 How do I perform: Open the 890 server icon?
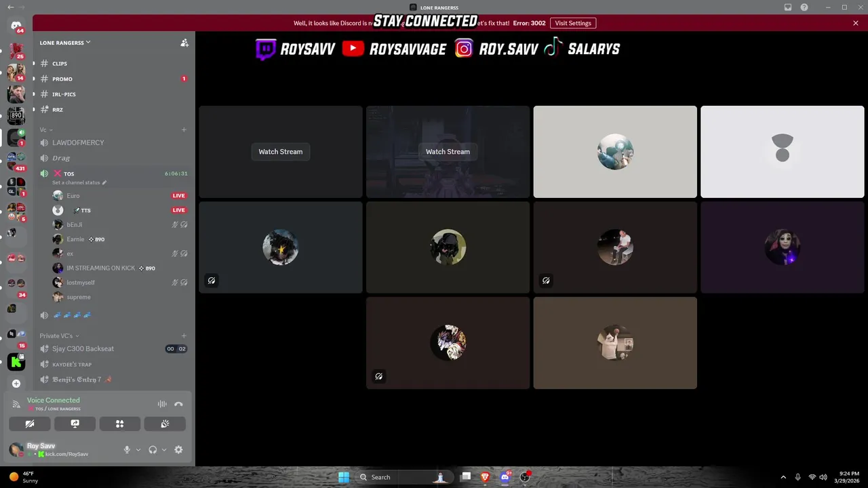click(16, 116)
